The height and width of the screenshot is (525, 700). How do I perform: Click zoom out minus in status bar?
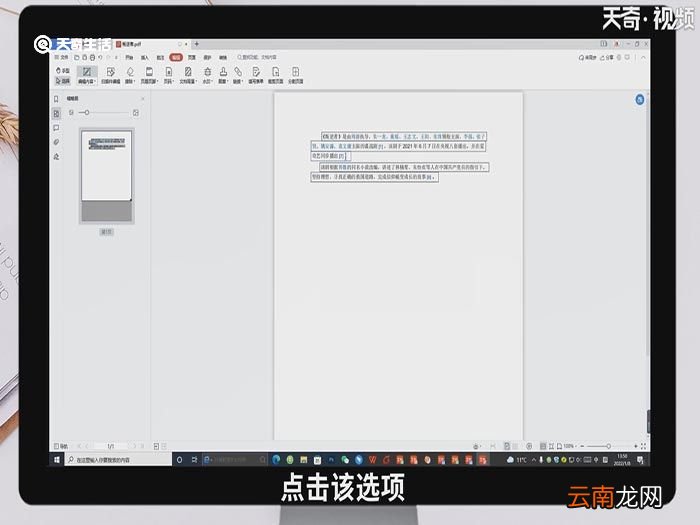pyautogui.click(x=582, y=446)
